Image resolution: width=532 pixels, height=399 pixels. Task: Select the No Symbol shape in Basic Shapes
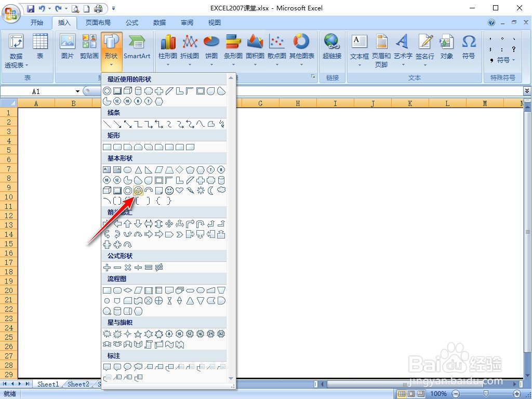click(138, 191)
